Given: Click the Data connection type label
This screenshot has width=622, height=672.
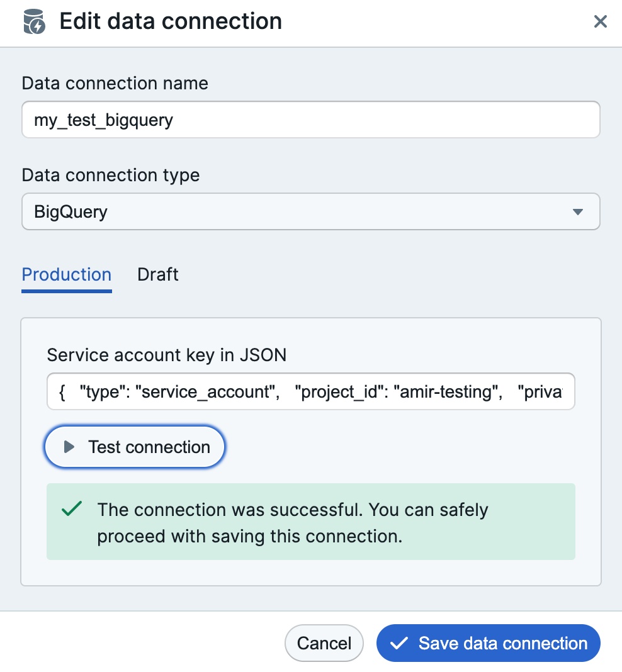Looking at the screenshot, I should click(111, 176).
